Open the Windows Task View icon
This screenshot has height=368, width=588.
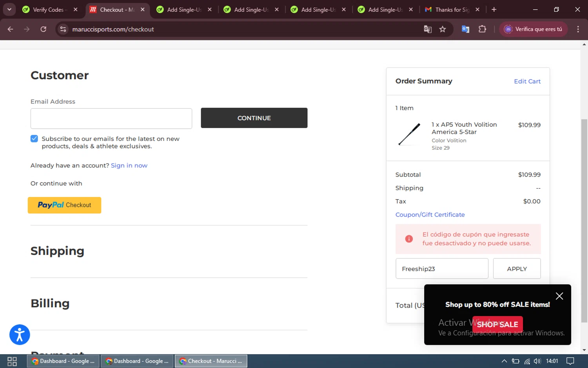pyautogui.click(x=12, y=361)
